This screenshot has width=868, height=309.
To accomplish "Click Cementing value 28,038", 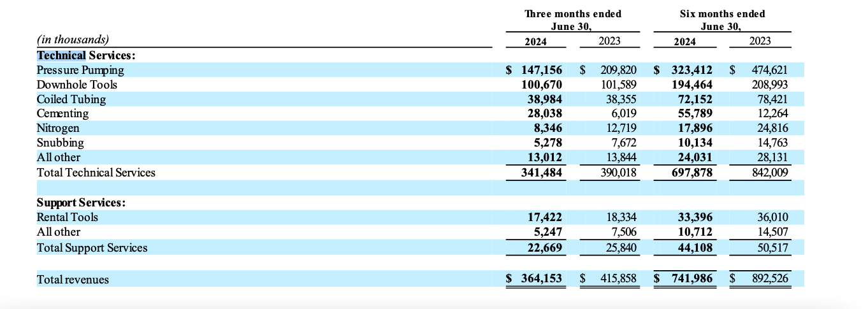I will point(545,113).
